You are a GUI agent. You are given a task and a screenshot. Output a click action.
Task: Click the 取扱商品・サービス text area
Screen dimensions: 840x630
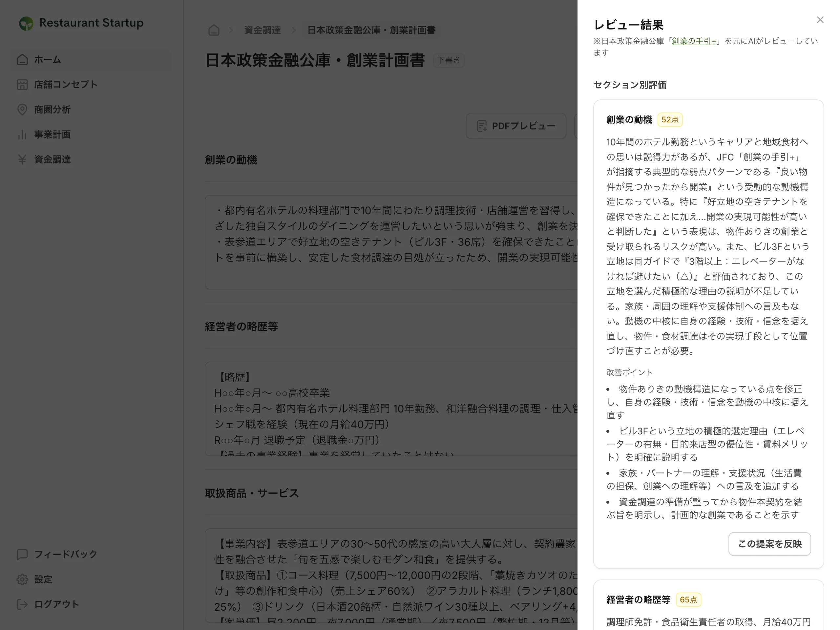tap(391, 575)
